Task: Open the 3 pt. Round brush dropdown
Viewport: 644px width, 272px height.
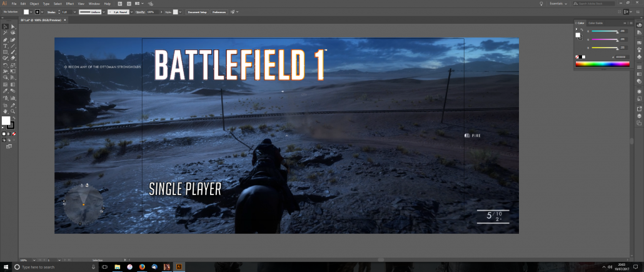Action: coord(131,12)
